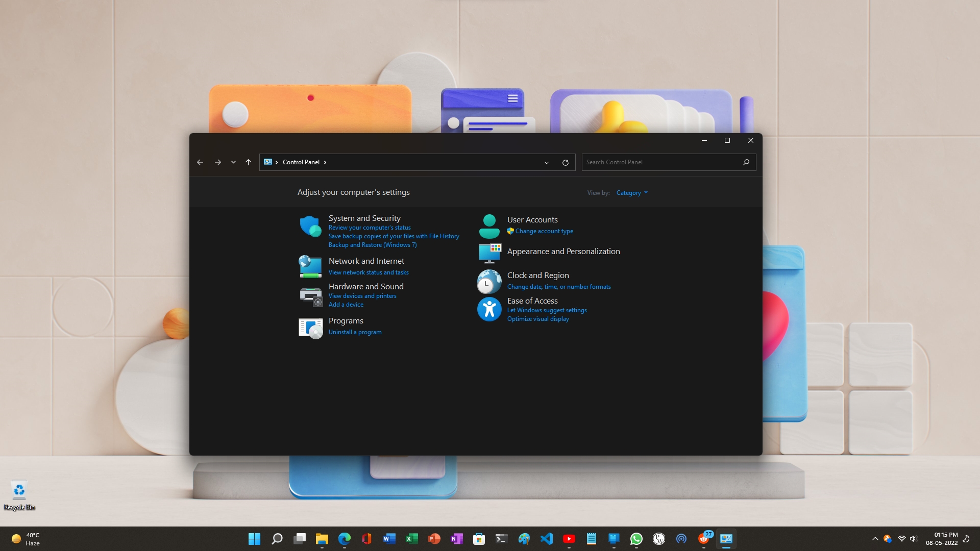The width and height of the screenshot is (980, 551).
Task: Open File Explorer from the taskbar
Action: (x=322, y=539)
